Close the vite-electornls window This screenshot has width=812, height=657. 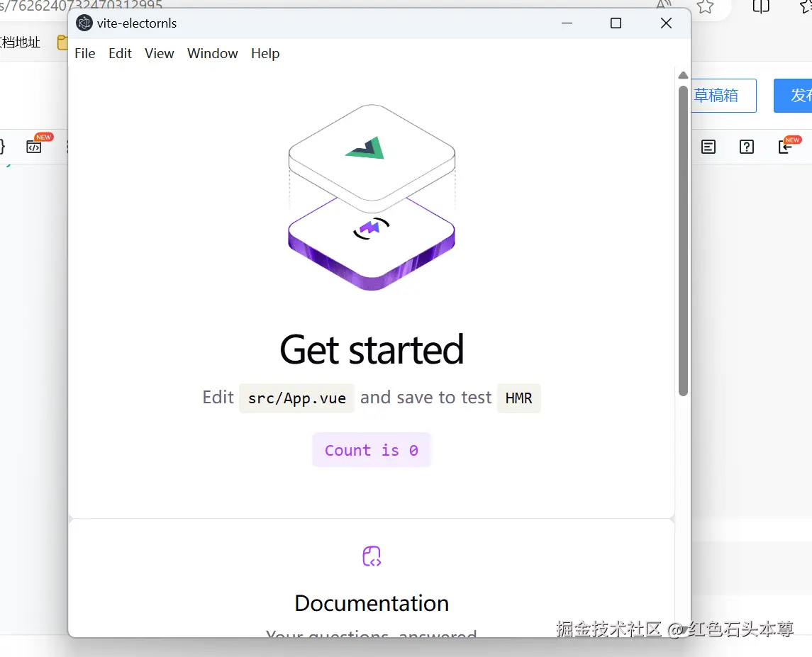coord(666,23)
